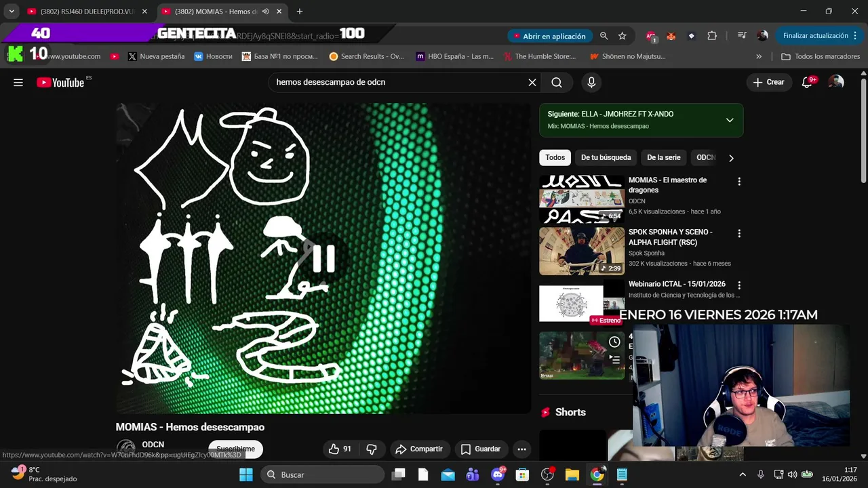Screen dimensions: 868x488
Task: Open the YouTube hamburger guide menu
Action: 18,82
